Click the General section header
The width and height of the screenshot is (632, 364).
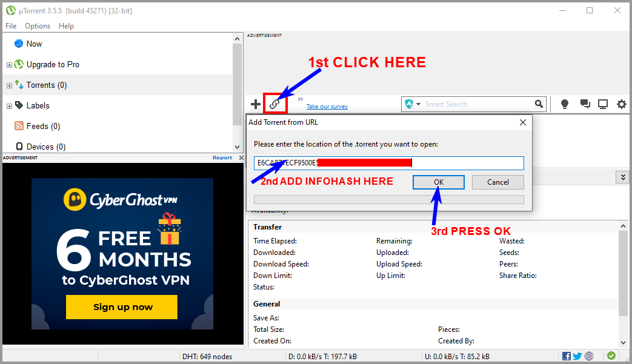[x=267, y=304]
